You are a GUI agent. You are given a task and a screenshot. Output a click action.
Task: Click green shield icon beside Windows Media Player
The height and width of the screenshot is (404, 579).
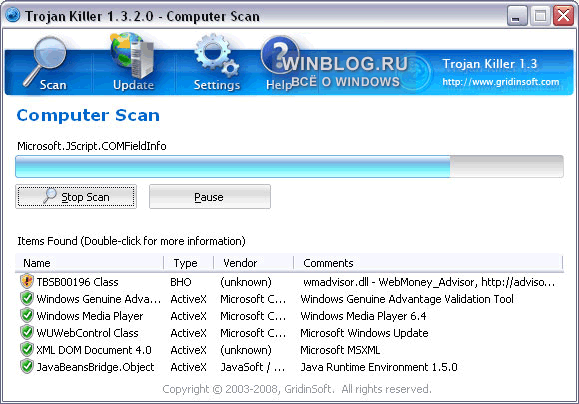[x=27, y=315]
